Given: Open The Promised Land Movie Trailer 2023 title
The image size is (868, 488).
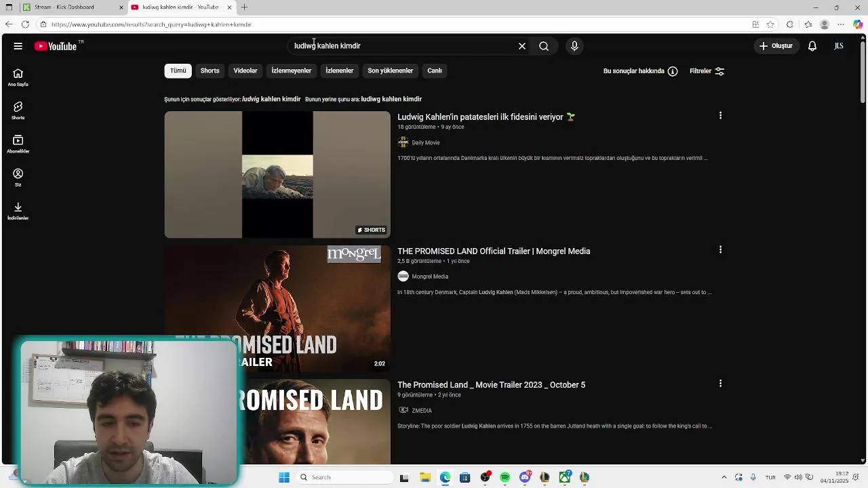Looking at the screenshot, I should pos(491,384).
